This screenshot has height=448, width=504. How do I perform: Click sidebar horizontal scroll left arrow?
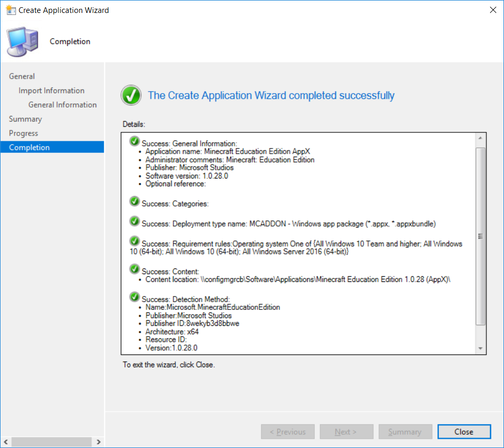pyautogui.click(x=6, y=442)
